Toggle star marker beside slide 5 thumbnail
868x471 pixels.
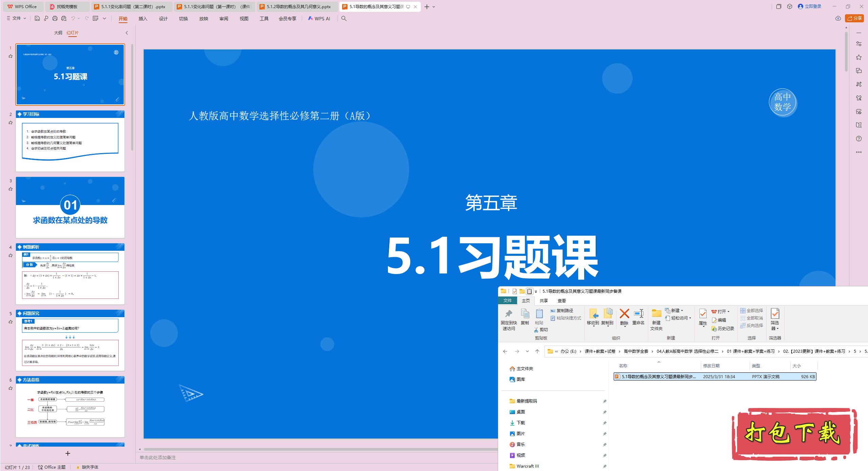(x=11, y=322)
